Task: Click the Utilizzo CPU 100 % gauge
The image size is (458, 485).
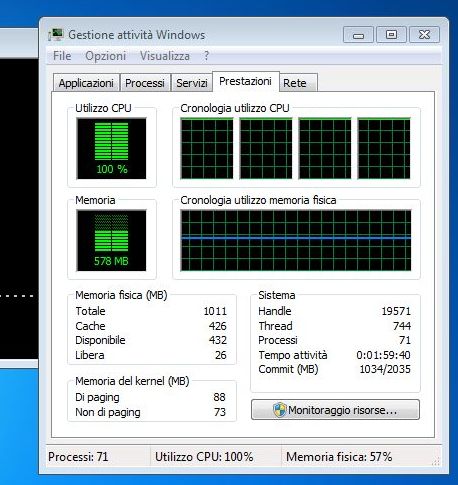Action: click(111, 148)
